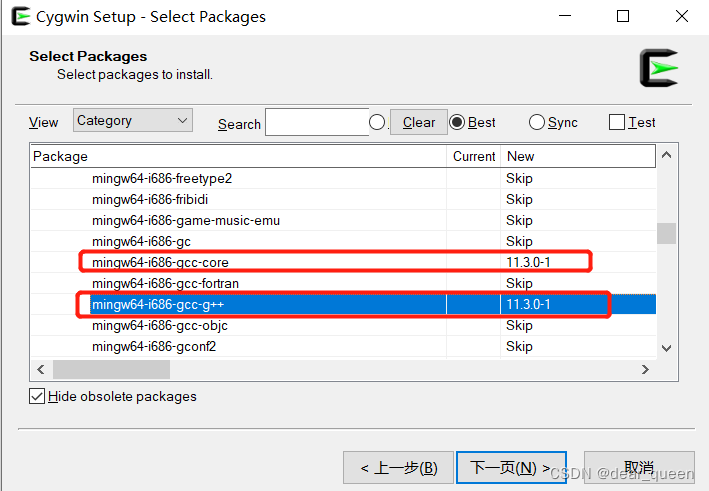Click the Package column header
The height and width of the screenshot is (491, 709).
pyautogui.click(x=239, y=156)
